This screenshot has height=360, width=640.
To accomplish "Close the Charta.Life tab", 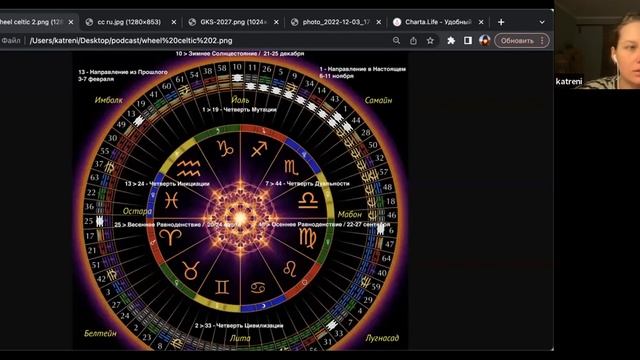I will (x=481, y=22).
